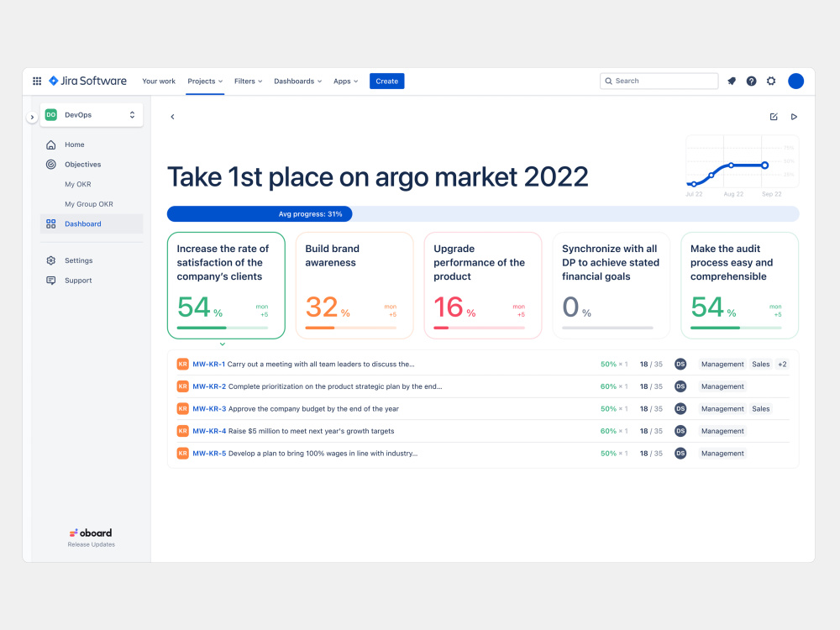Image resolution: width=840 pixels, height=630 pixels.
Task: Open Settings in the sidebar
Action: (x=78, y=260)
